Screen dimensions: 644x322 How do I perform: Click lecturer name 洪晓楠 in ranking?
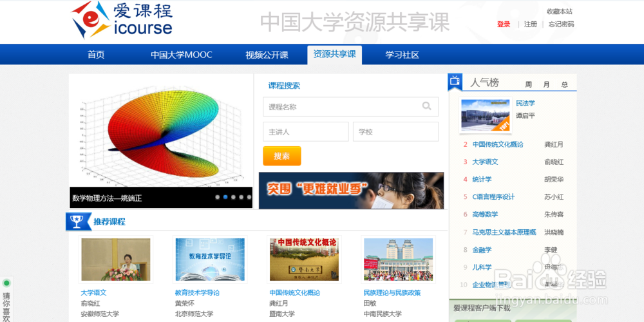[x=554, y=232]
